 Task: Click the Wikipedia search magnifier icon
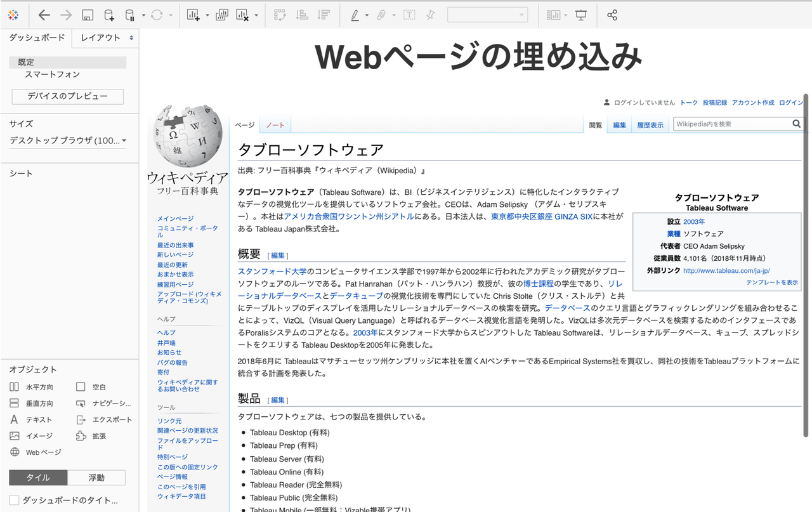click(x=797, y=124)
